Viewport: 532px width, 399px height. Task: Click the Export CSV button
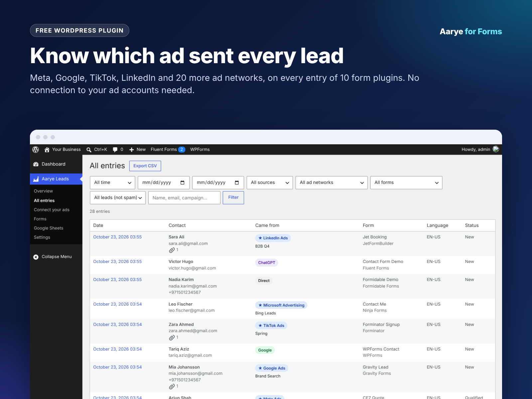[x=145, y=166]
